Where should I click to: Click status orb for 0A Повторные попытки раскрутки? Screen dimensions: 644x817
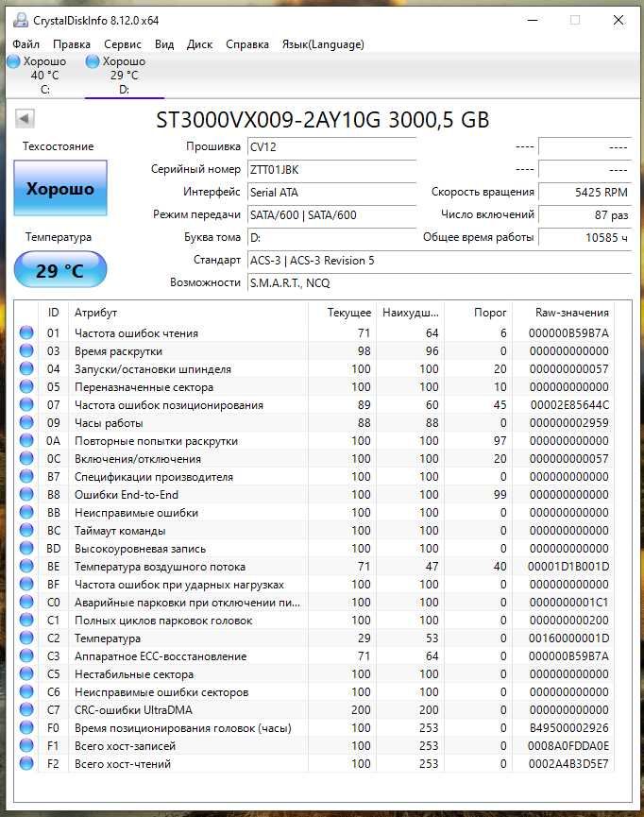(x=26, y=440)
